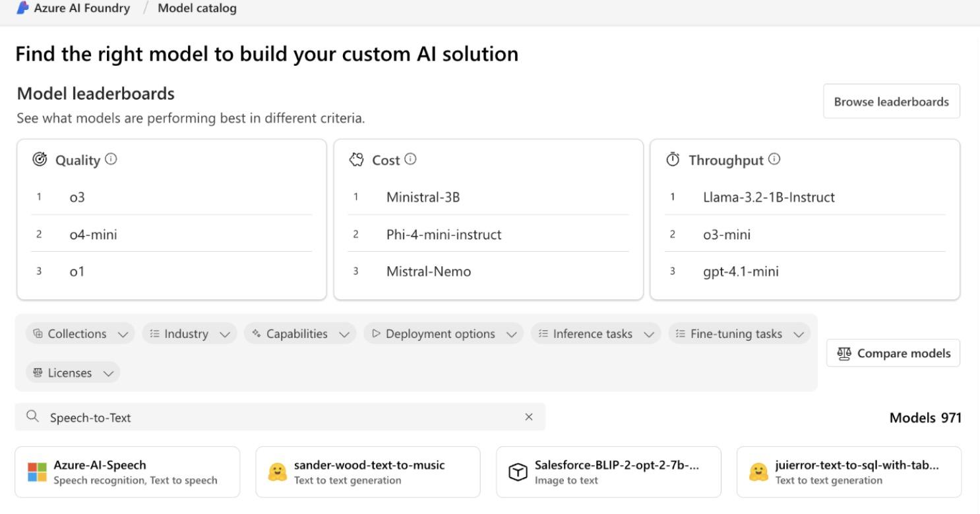This screenshot has width=980, height=514.
Task: Clear the Speech-to-Text search with the X
Action: tap(529, 416)
